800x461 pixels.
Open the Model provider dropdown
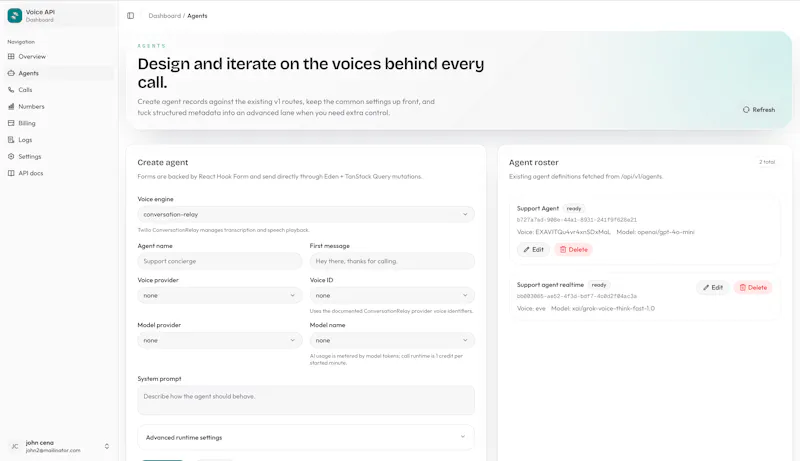[x=219, y=341]
